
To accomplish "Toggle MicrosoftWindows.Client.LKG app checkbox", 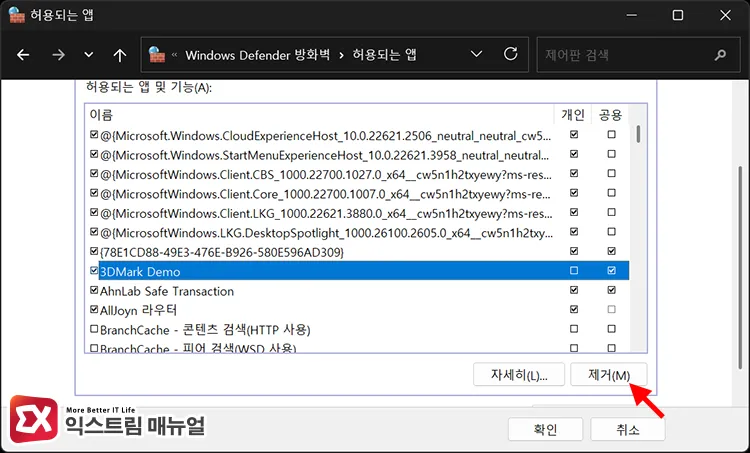I will point(94,212).
